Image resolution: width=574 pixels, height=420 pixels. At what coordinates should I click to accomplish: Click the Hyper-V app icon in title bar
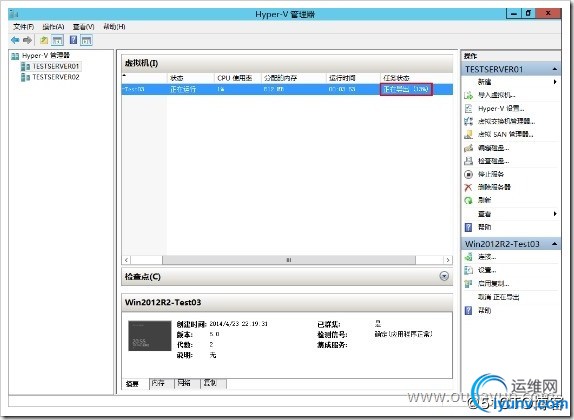(x=14, y=14)
